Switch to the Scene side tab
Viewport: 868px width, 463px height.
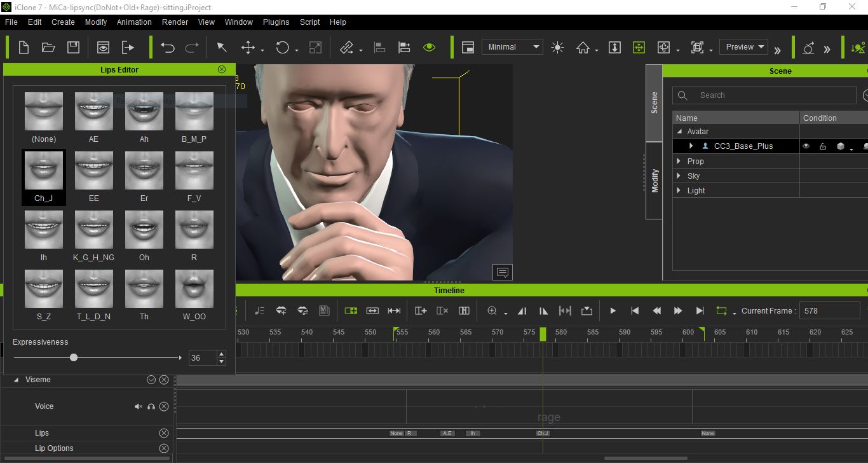click(654, 103)
